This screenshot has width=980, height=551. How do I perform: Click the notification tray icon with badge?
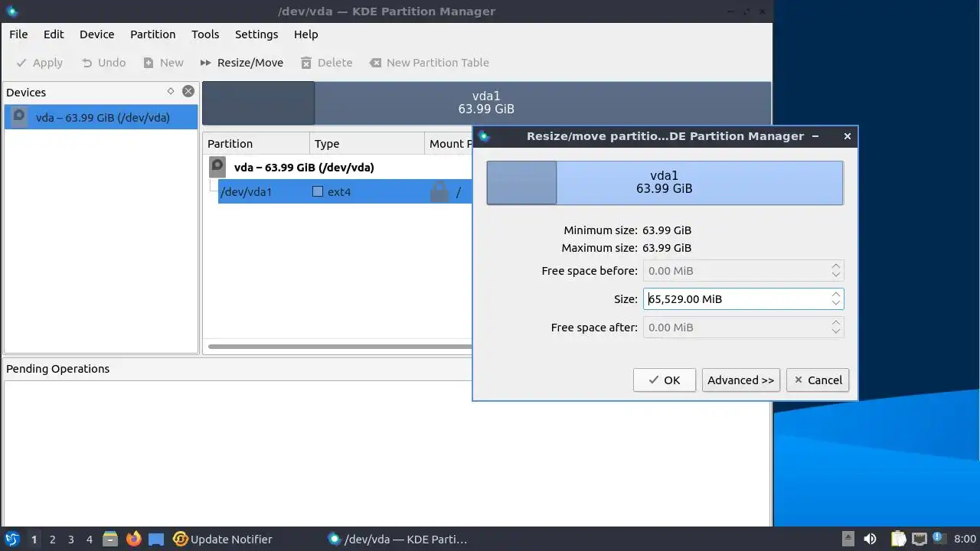[939, 540]
